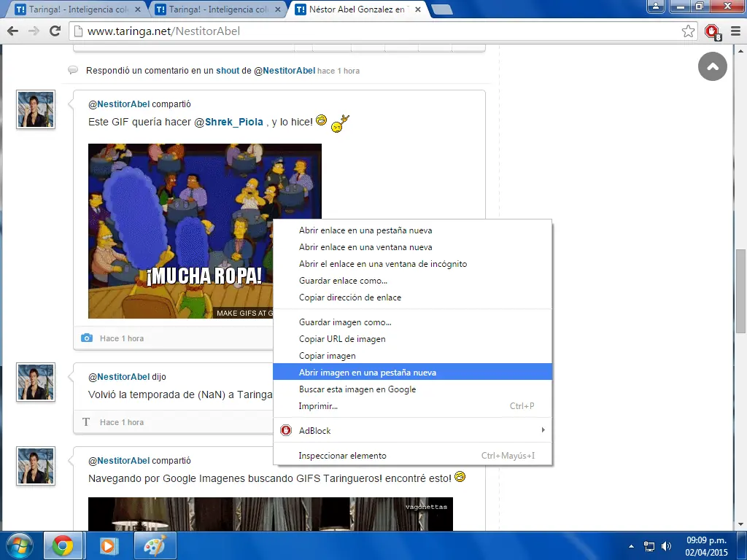Click avatar beside the Simpsons GIF post
The image size is (747, 560).
point(36,109)
